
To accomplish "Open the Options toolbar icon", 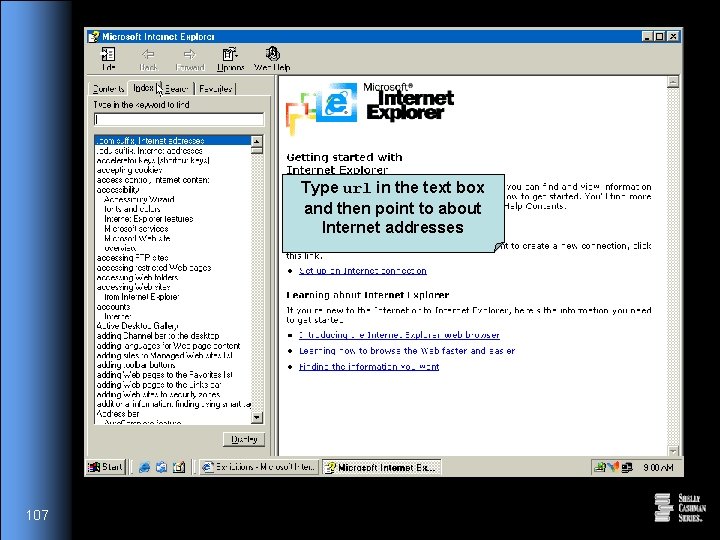I will (x=230, y=59).
